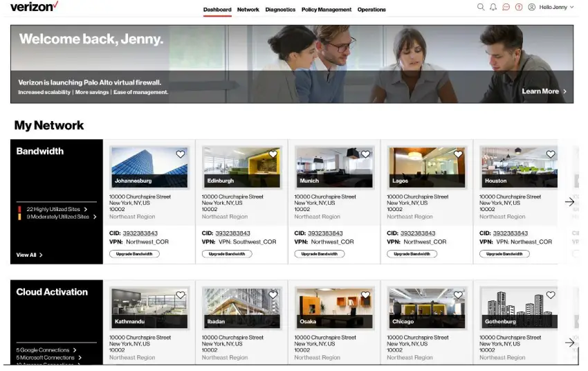Viewport: 588px width, 371px height.
Task: Open the Edinburgh site thumbnail
Action: point(241,168)
